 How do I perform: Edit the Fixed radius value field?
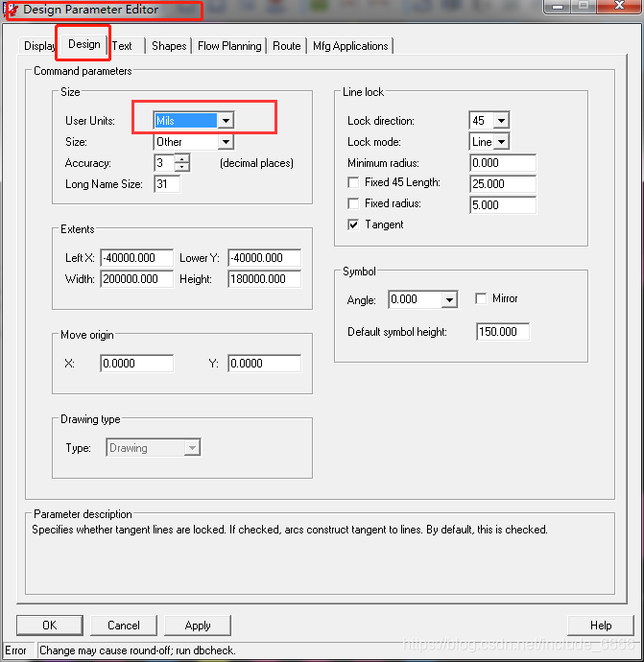pos(503,205)
